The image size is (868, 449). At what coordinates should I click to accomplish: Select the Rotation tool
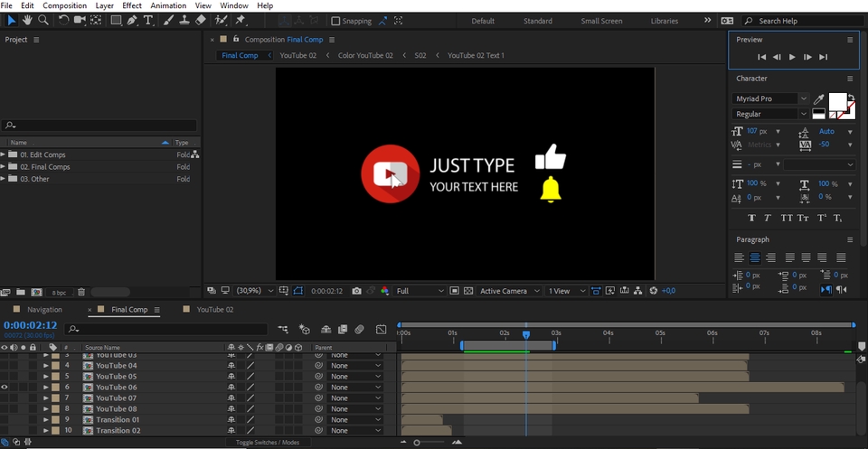click(63, 21)
